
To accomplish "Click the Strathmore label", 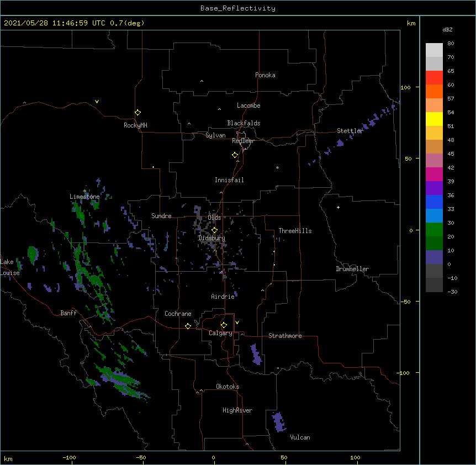I will click(x=285, y=336).
